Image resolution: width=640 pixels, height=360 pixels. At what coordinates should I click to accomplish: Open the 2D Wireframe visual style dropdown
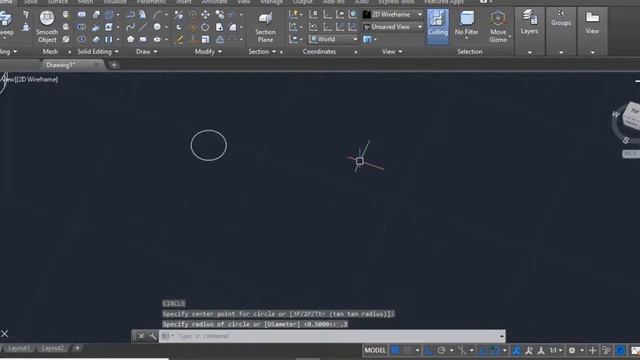[x=393, y=14]
